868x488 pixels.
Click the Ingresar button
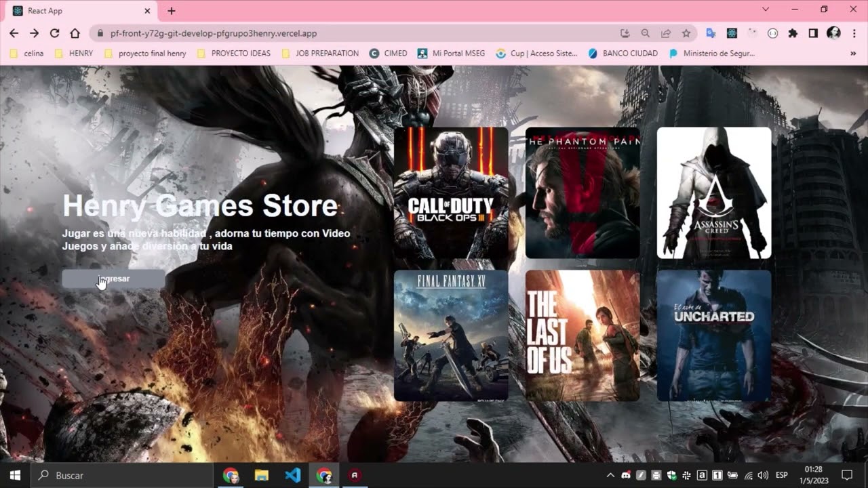click(x=113, y=279)
